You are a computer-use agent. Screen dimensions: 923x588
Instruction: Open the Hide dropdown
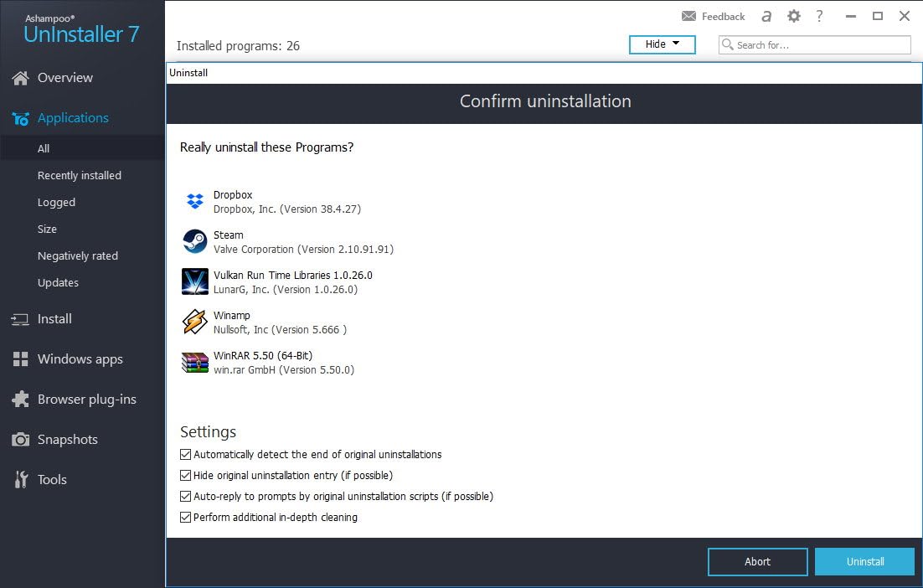(x=663, y=44)
